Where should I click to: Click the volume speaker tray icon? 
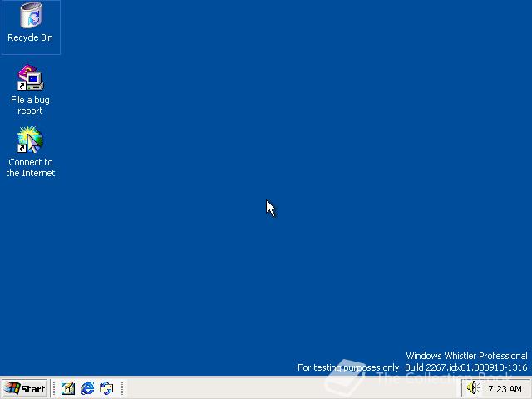[473, 388]
